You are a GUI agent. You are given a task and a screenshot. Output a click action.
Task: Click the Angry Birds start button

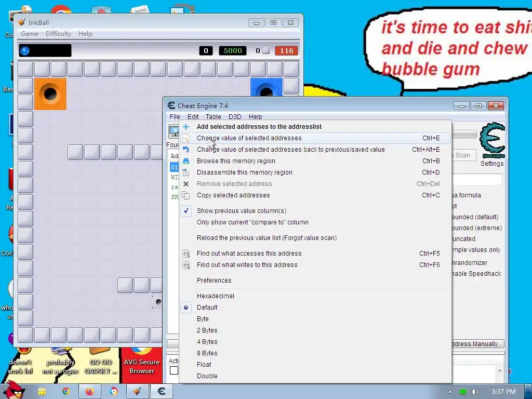[14, 390]
